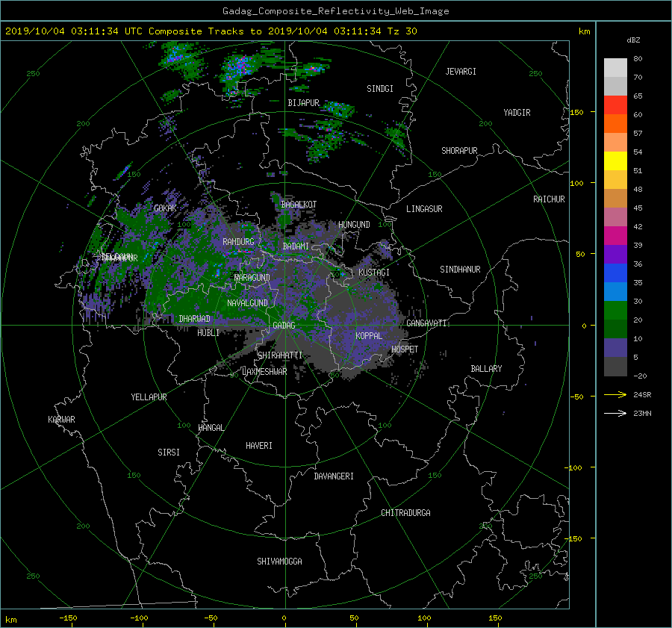Click the JEVARGI city label

click(x=461, y=72)
